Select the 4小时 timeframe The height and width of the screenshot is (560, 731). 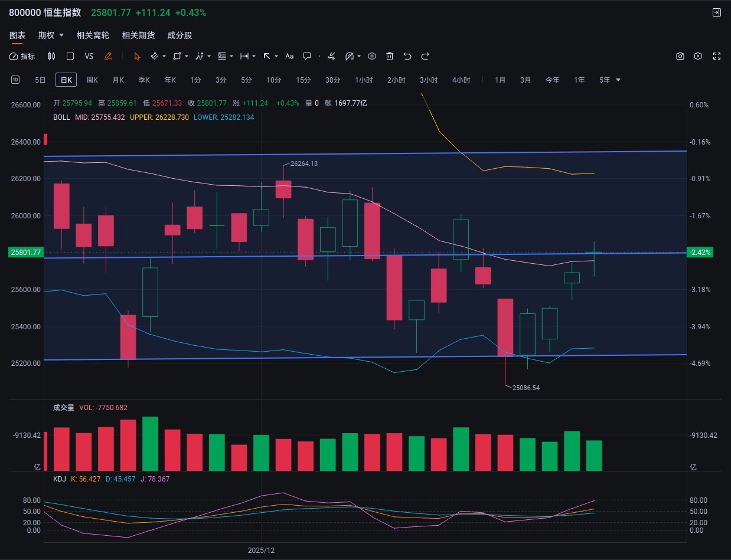click(x=461, y=80)
